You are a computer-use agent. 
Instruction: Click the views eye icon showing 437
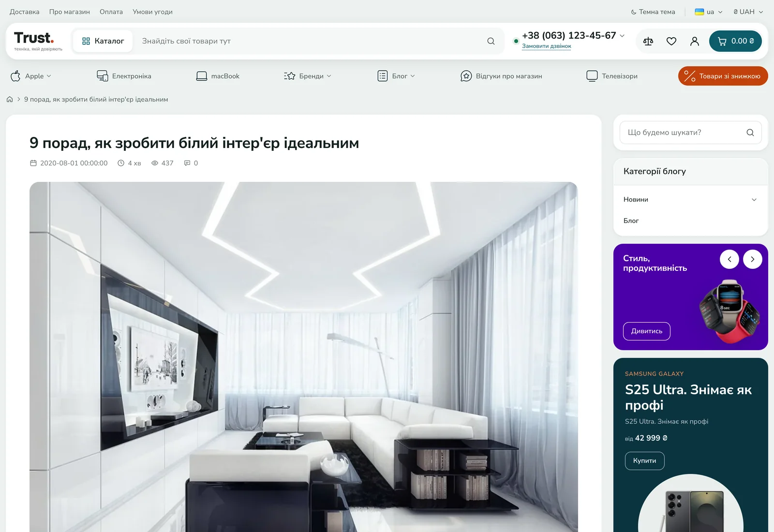click(x=155, y=163)
